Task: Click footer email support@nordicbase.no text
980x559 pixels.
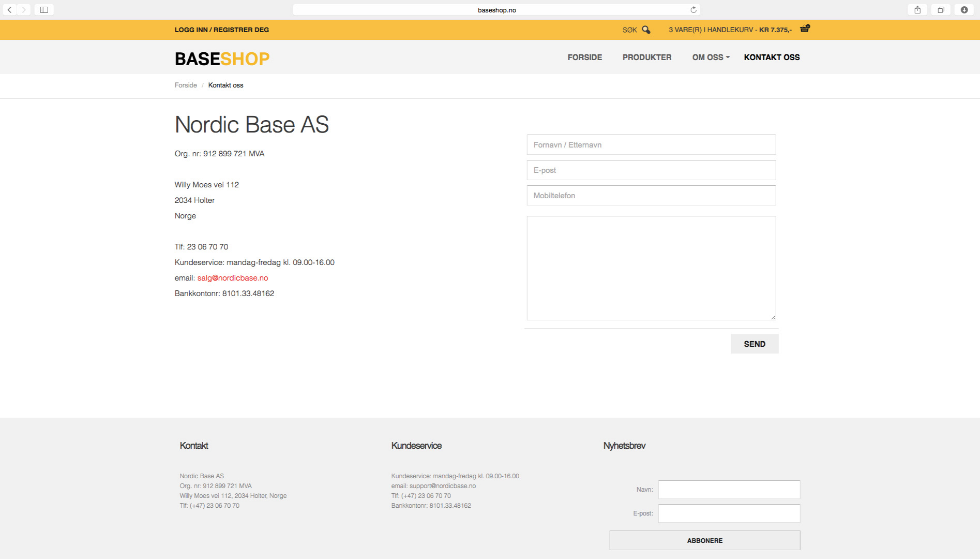Action: tap(433, 486)
